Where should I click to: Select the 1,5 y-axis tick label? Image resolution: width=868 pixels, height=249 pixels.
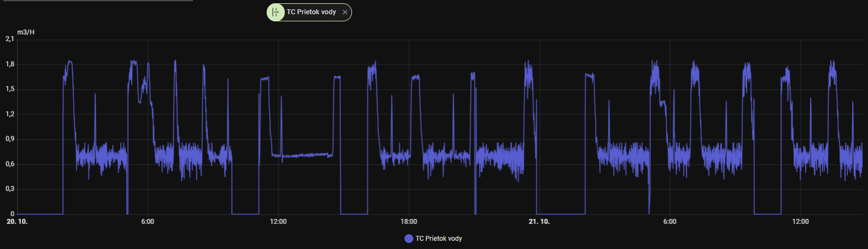pyautogui.click(x=10, y=89)
